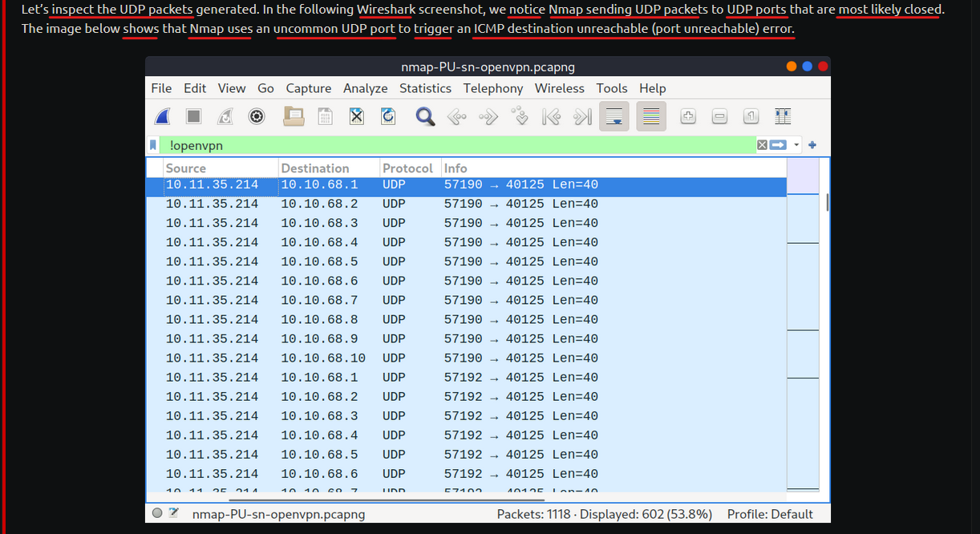Jump to the first packet
This screenshot has width=980, height=534.
point(551,117)
